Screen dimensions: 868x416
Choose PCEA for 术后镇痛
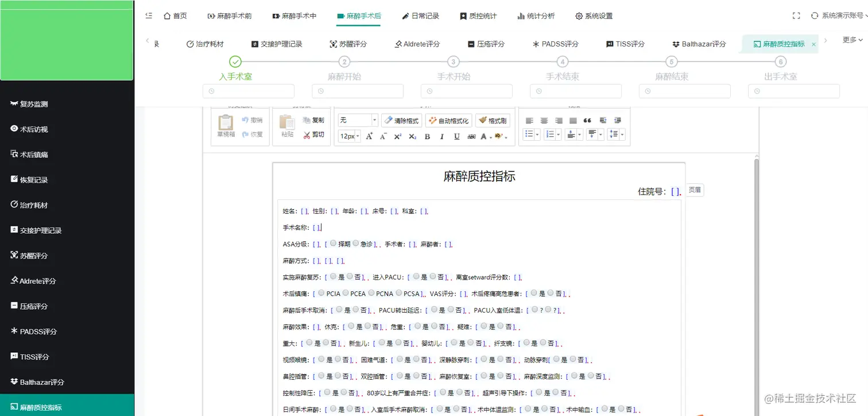346,293
